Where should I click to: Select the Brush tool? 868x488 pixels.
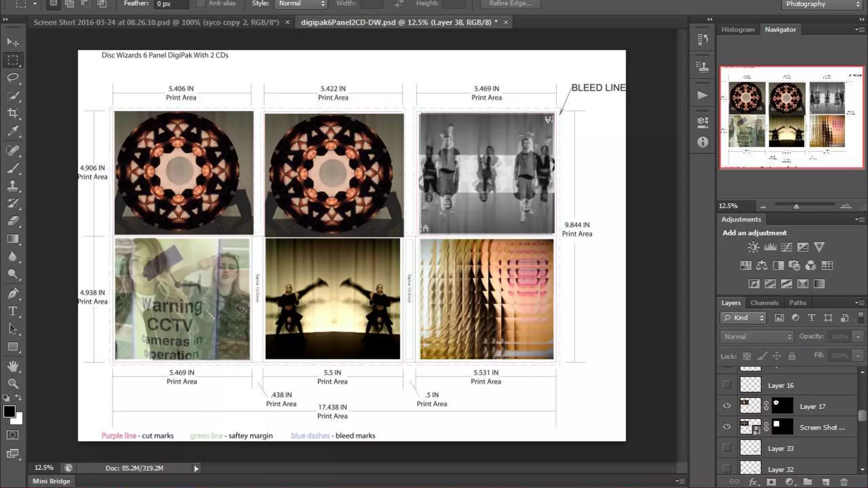point(13,168)
